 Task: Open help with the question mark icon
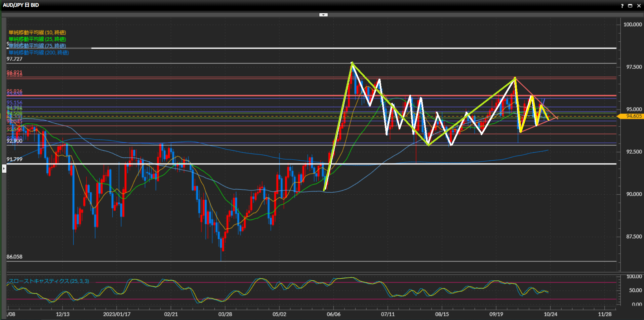click(x=622, y=6)
